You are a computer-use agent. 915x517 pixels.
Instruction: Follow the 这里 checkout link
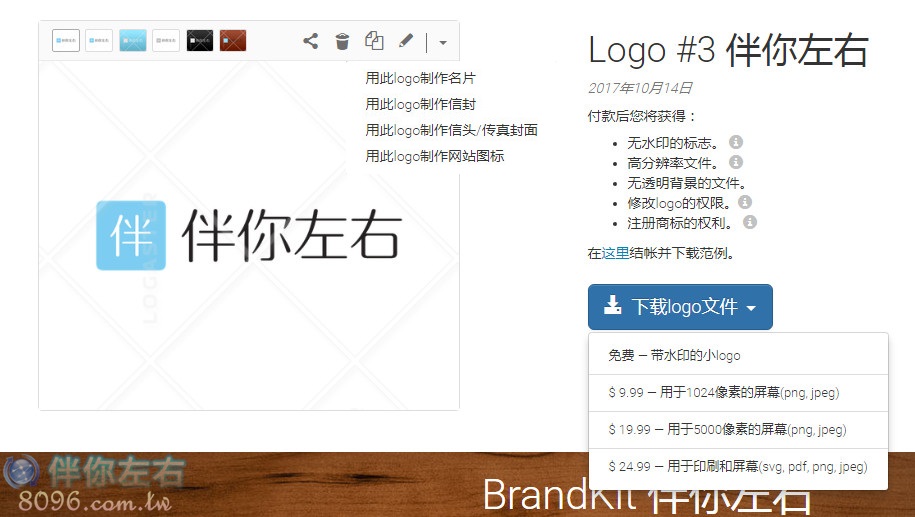(616, 253)
